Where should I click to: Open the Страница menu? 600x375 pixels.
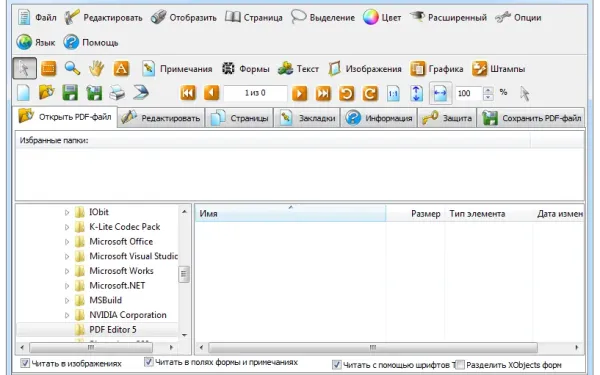point(254,18)
